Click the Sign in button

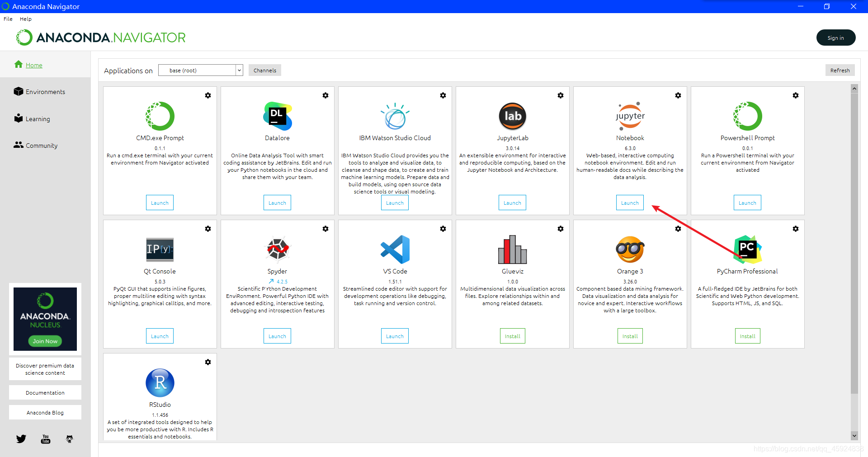[x=836, y=38]
